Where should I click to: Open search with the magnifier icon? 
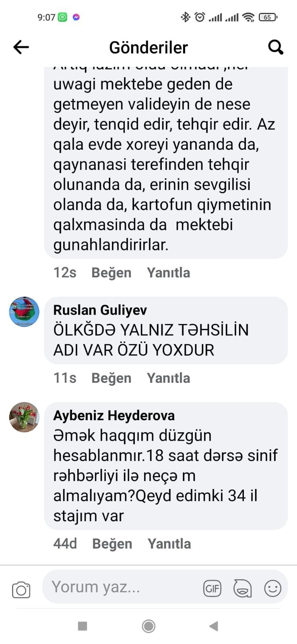point(276,47)
